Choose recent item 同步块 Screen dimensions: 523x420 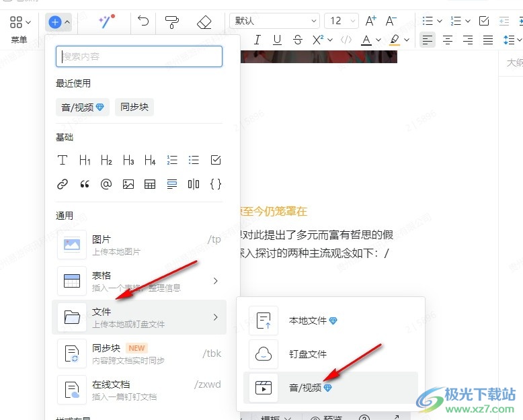pyautogui.click(x=134, y=107)
